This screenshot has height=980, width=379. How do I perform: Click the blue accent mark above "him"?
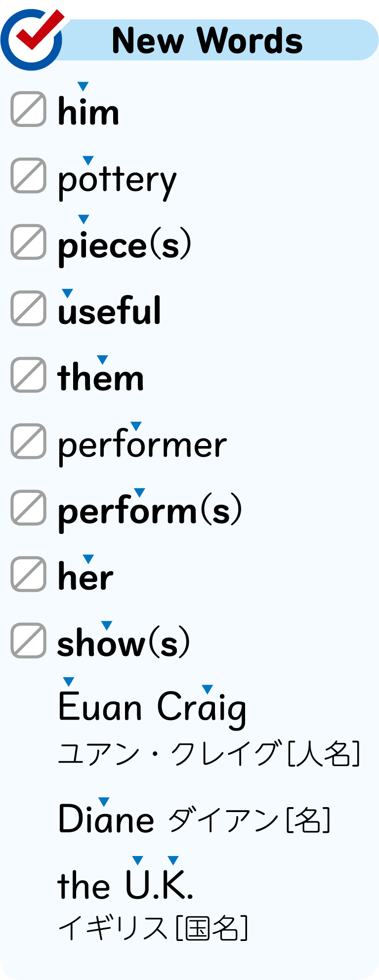pyautogui.click(x=83, y=86)
